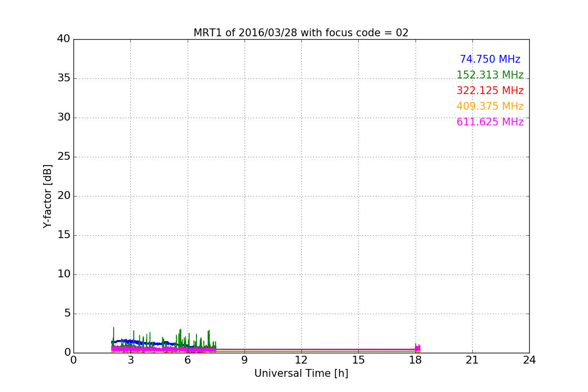The width and height of the screenshot is (588, 392).
Task: Click the x-axis tick label 9
Action: coord(245,360)
